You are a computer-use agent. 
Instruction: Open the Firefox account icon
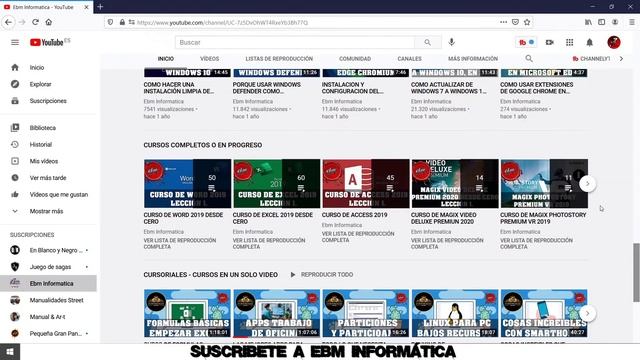point(615,22)
